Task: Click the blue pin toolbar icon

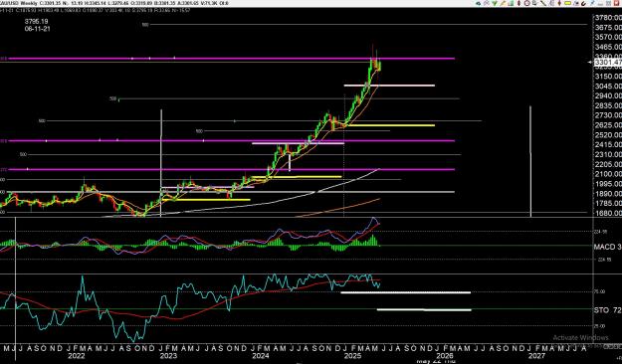Action: click(592, 3)
